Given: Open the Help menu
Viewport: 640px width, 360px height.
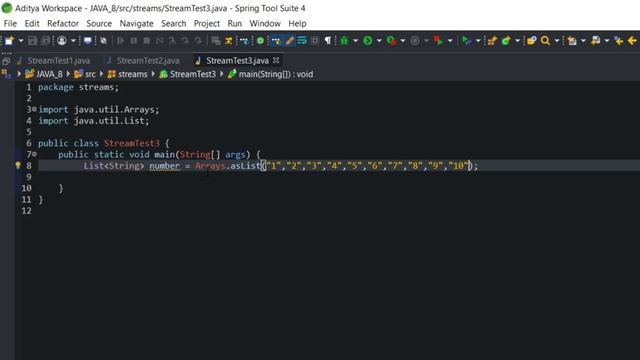Looking at the screenshot, I should pyautogui.click(x=297, y=24).
